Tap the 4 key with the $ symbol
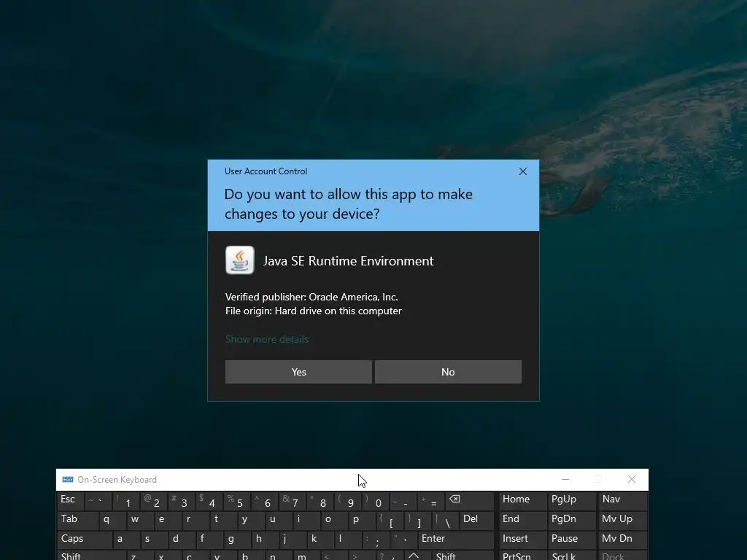Viewport: 747px width, 560px height. coord(209,500)
